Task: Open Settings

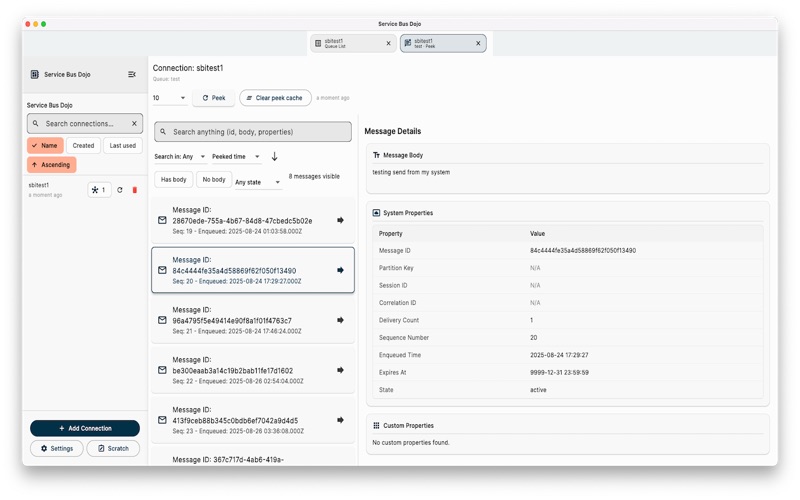Action: 57,448
